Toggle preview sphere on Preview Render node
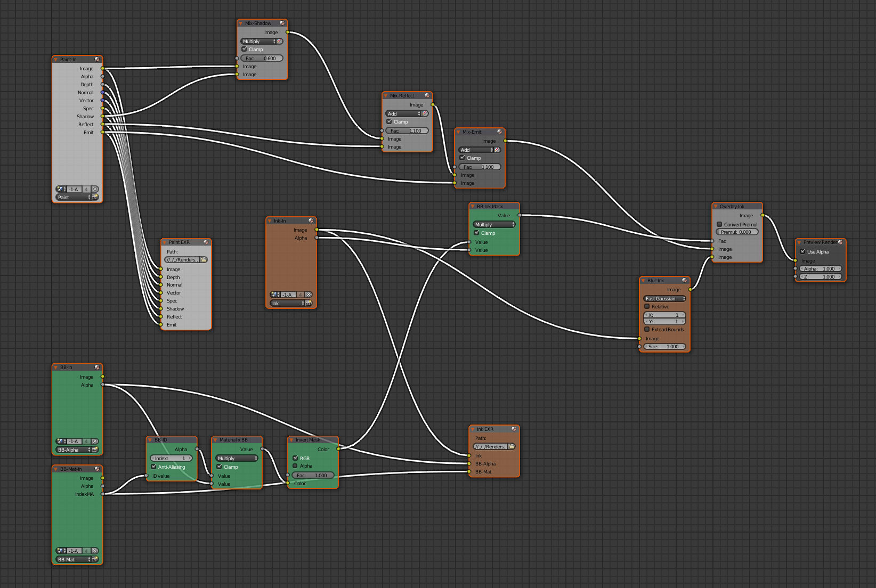Screen dimensions: 876x588 (840, 242)
